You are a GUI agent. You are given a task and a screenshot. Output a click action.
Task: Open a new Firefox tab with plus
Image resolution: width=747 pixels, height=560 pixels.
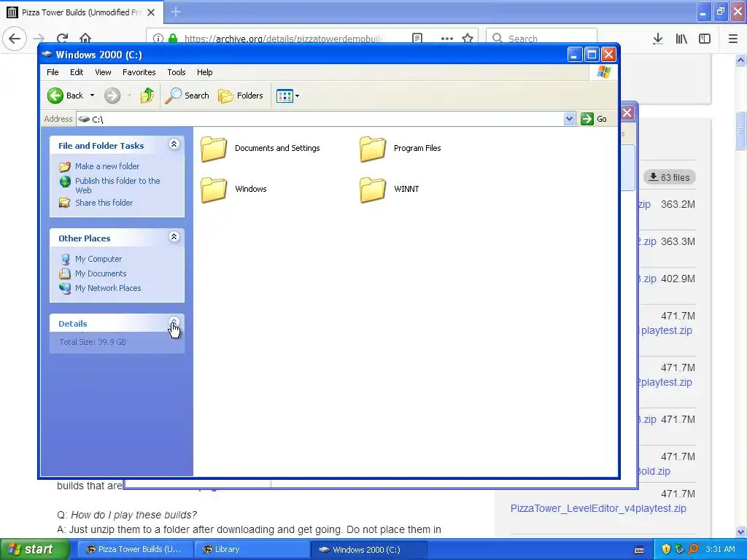click(176, 12)
